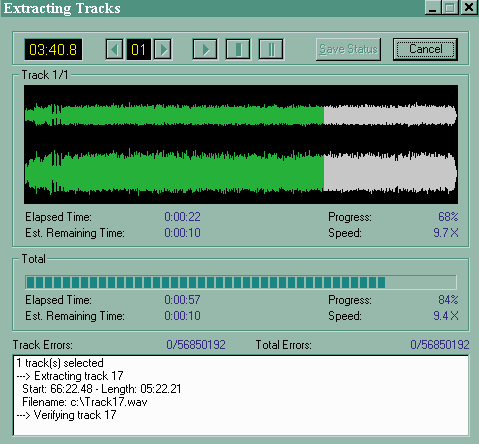Click the Total progress bar

pos(241,282)
